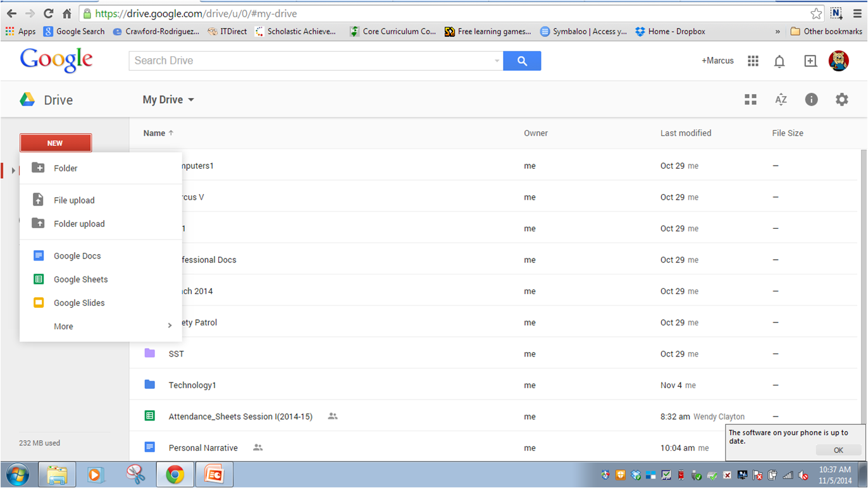Click the Search Drive input field
Viewport: 868px width, 488px height.
pos(310,61)
